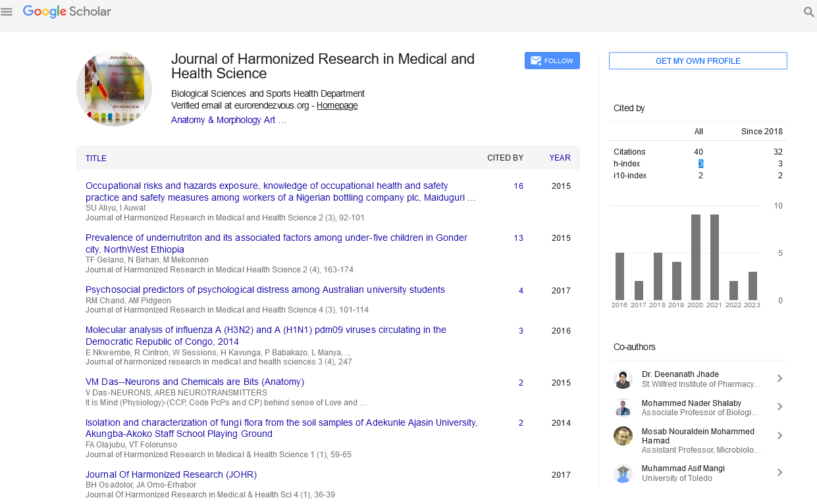
Task: Click the Google Scholar logo
Action: pos(67,12)
